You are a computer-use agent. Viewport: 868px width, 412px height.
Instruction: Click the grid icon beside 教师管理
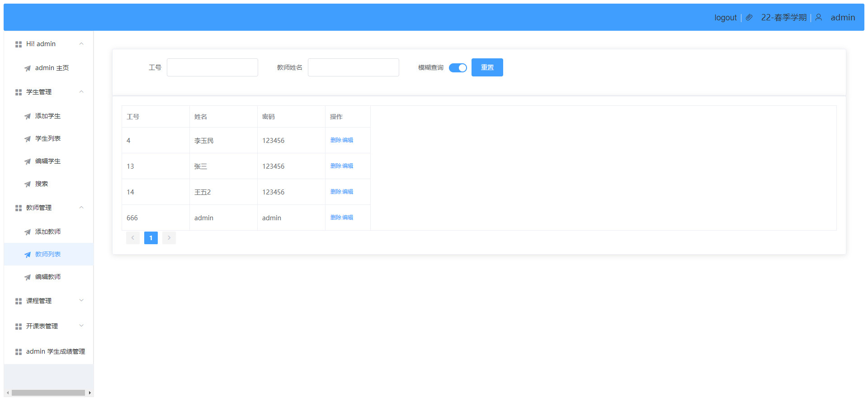(x=19, y=208)
